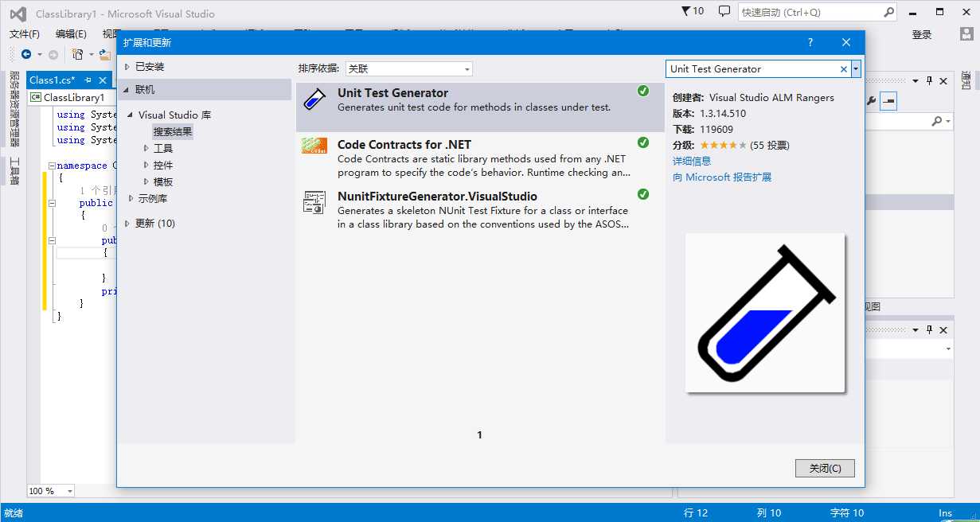Pin the Class1.cs editor tab

[88, 80]
